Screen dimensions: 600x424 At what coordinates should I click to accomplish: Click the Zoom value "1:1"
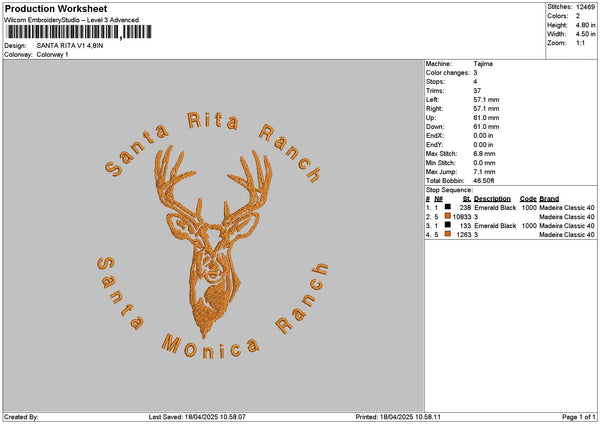pos(580,43)
